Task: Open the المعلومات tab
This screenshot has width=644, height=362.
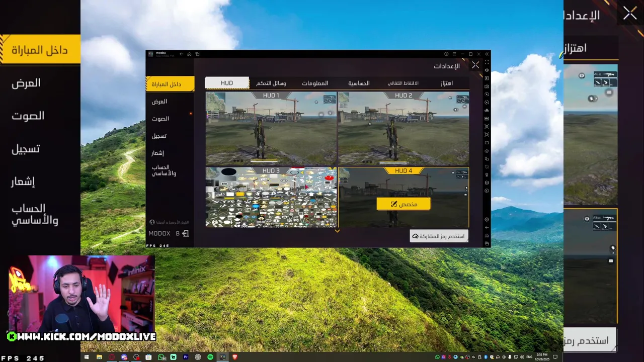Action: (x=315, y=83)
